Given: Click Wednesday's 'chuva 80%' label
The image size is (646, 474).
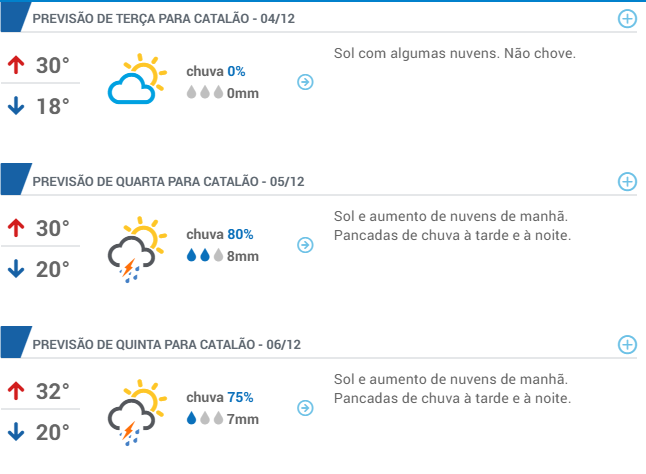Looking at the screenshot, I should (219, 235).
